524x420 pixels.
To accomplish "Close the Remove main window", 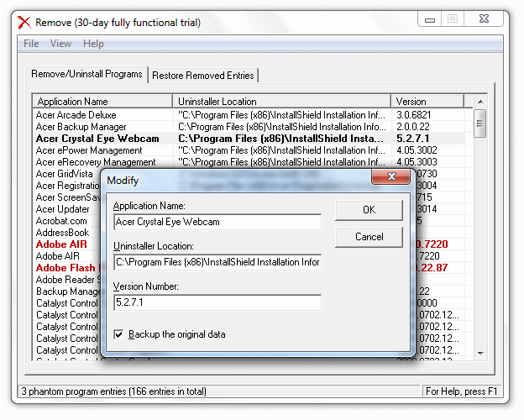I will point(484,18).
